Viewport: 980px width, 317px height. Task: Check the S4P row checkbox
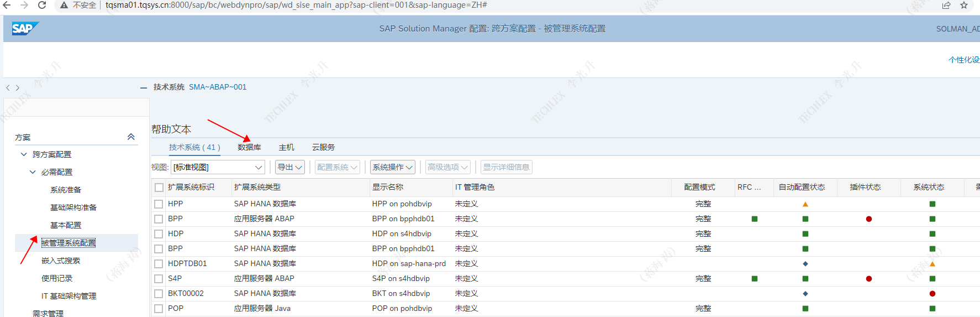159,279
